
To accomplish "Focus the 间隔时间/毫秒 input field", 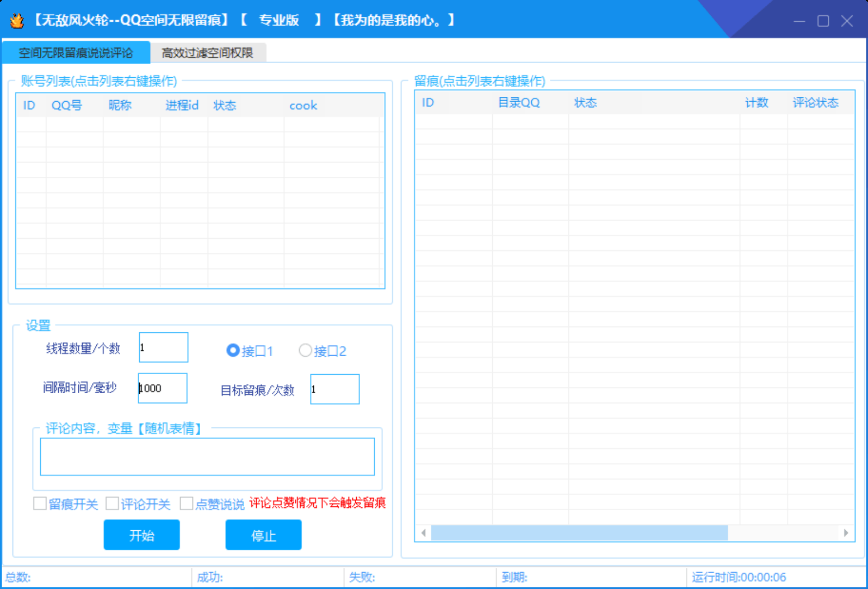I will click(163, 388).
